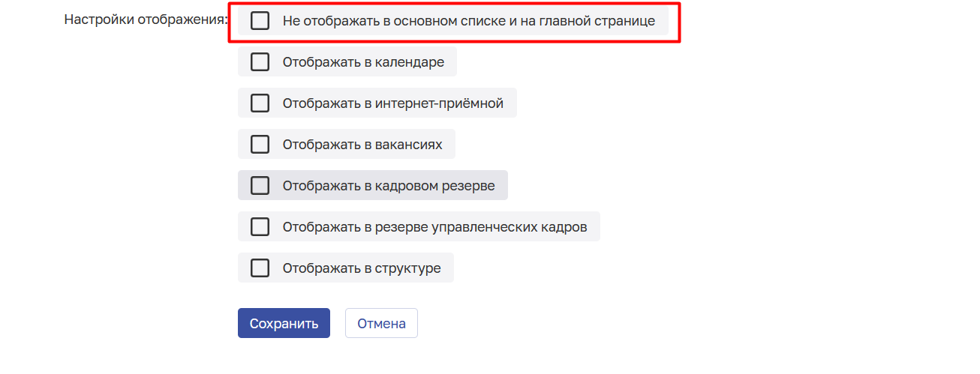Click the label text "Отображать в вакансиях"
980x374 pixels.
tap(362, 145)
